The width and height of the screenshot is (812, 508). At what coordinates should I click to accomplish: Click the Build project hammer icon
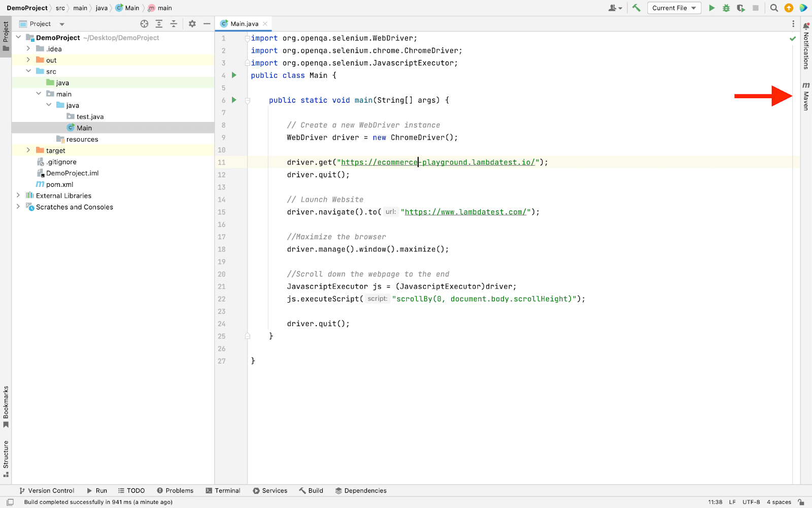point(636,8)
